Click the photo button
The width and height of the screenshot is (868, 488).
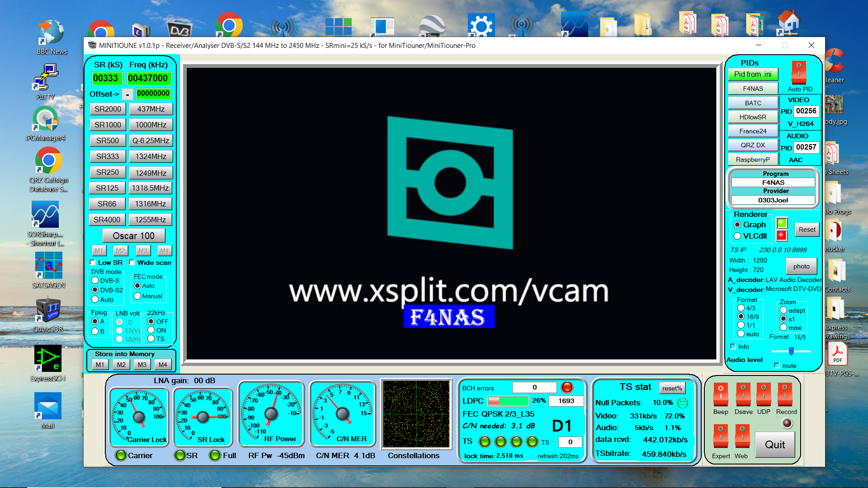(801, 266)
